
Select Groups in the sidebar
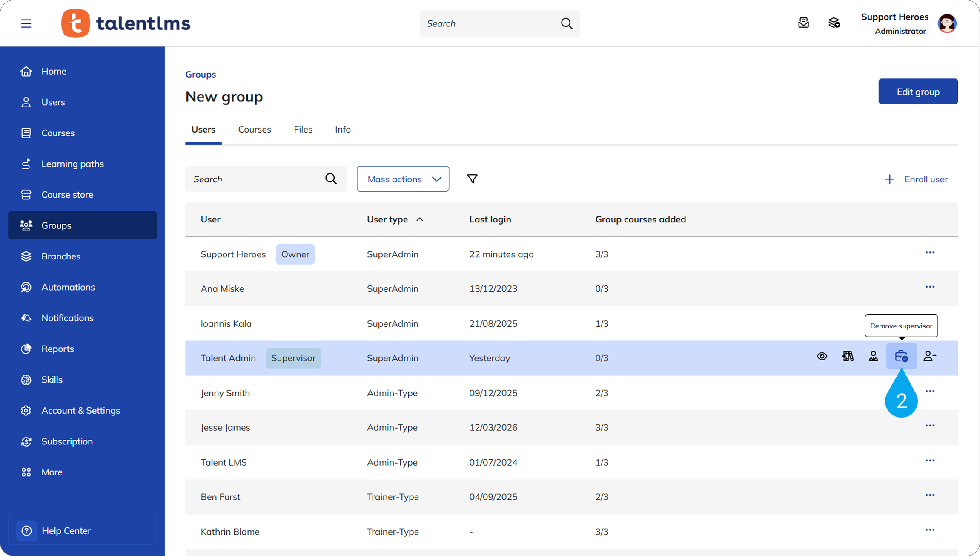pyautogui.click(x=83, y=225)
